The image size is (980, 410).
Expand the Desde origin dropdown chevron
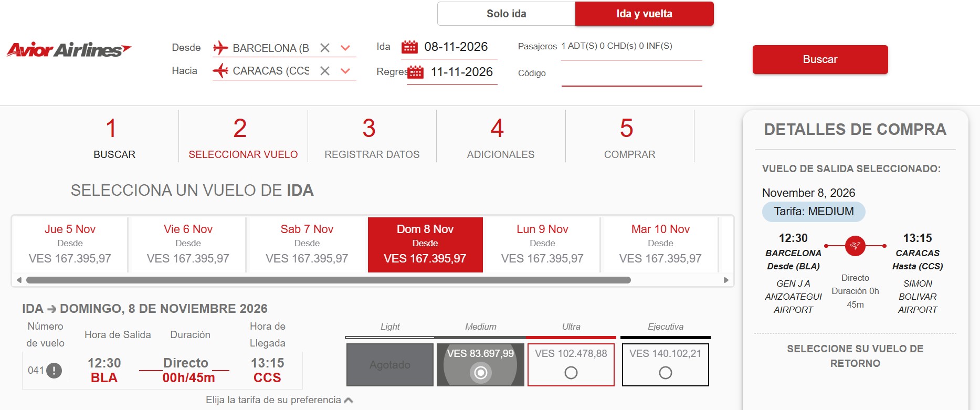tap(345, 48)
